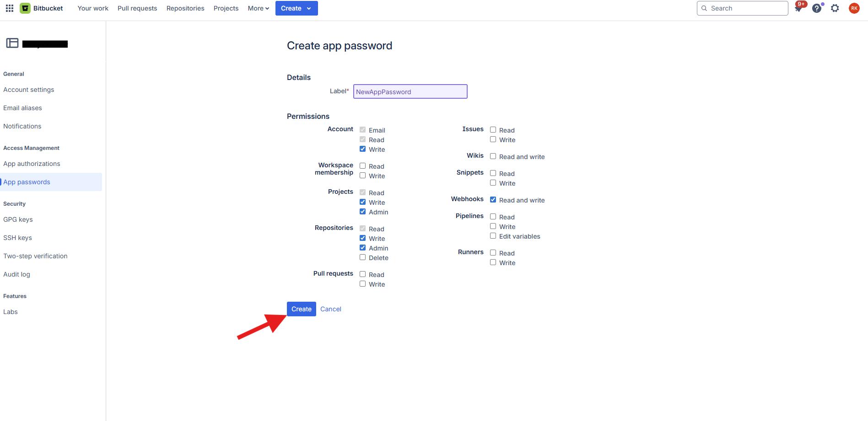
Task: Check Workspace membership Read permission
Action: point(362,166)
